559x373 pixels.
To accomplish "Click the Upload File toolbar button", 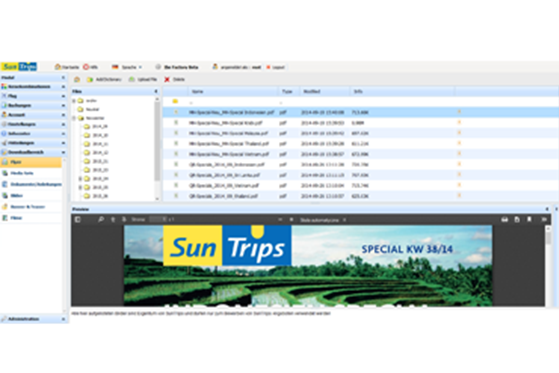I will 143,79.
